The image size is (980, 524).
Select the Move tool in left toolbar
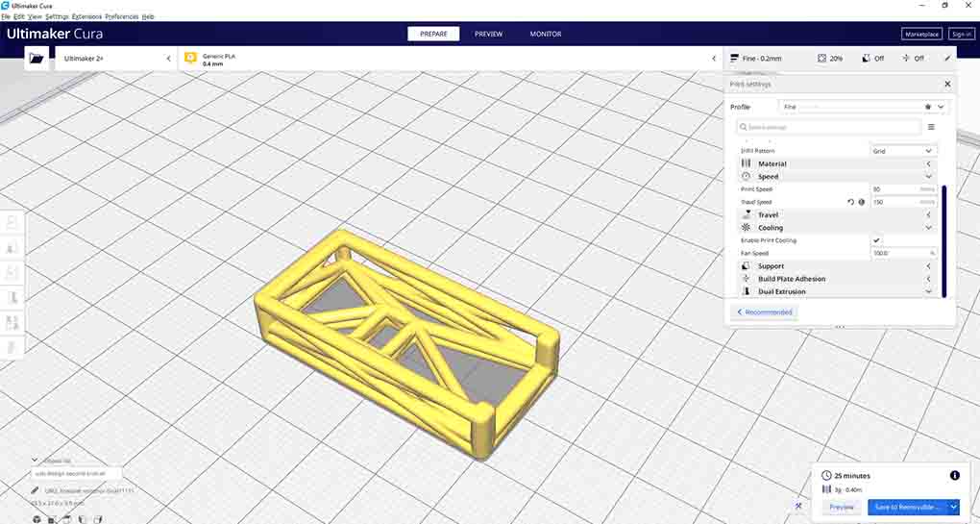[x=12, y=223]
